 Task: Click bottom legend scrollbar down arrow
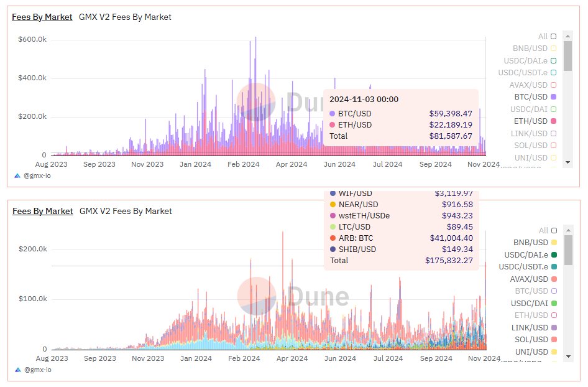tap(569, 357)
